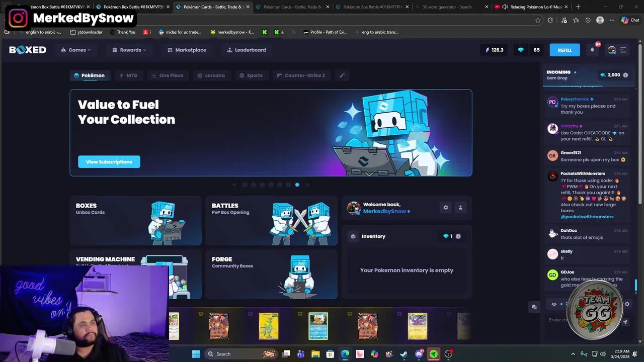Open the BATTLES PvP Box Opening tile

[271, 221]
